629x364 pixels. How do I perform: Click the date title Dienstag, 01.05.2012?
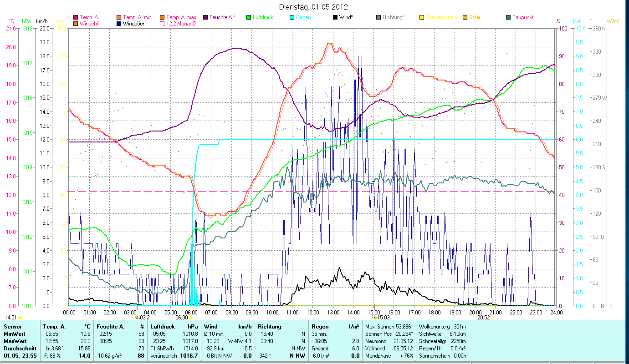point(313,7)
